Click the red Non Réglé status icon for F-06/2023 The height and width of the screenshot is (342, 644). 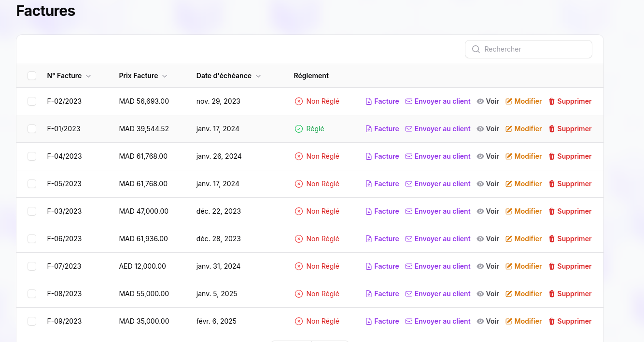299,239
